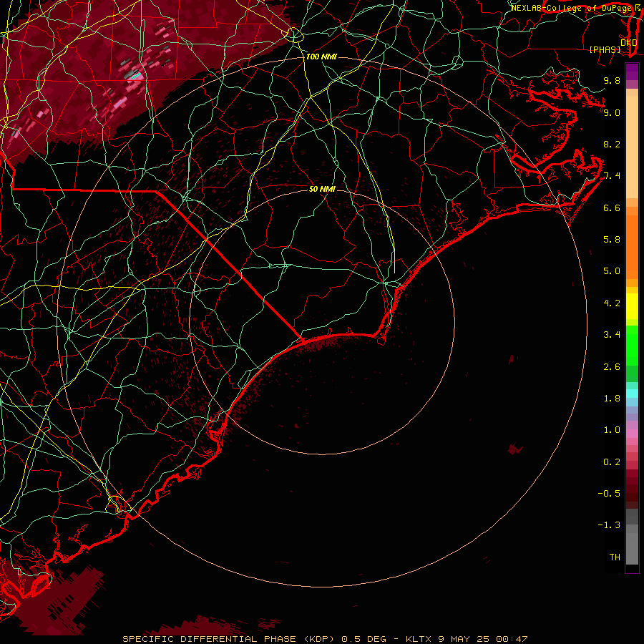Click the 6.6 value on the legend
Viewport: 644px width, 644px height.
[612, 208]
